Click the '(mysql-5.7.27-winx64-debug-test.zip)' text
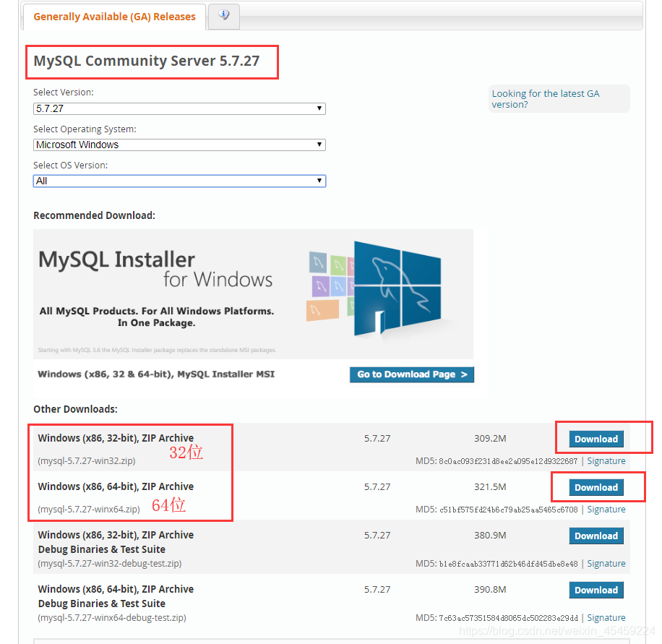Screen dimensions: 662x644 [x=112, y=618]
